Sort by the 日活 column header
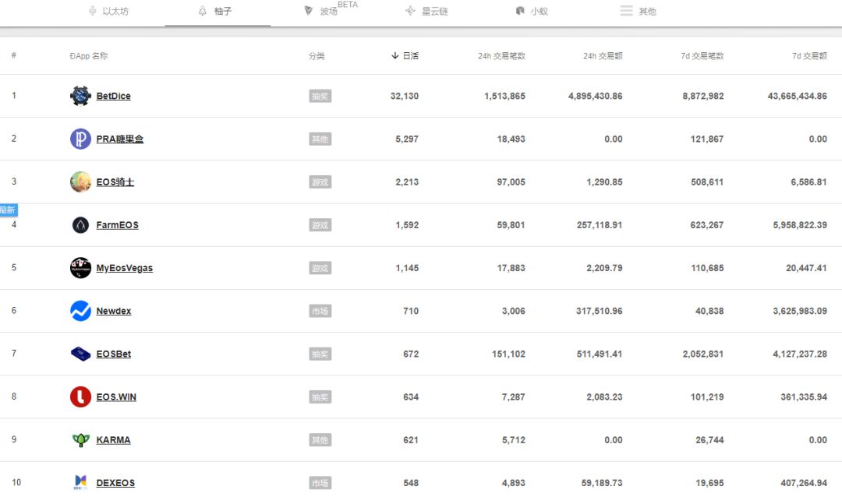Image resolution: width=842 pixels, height=504 pixels. click(x=405, y=56)
